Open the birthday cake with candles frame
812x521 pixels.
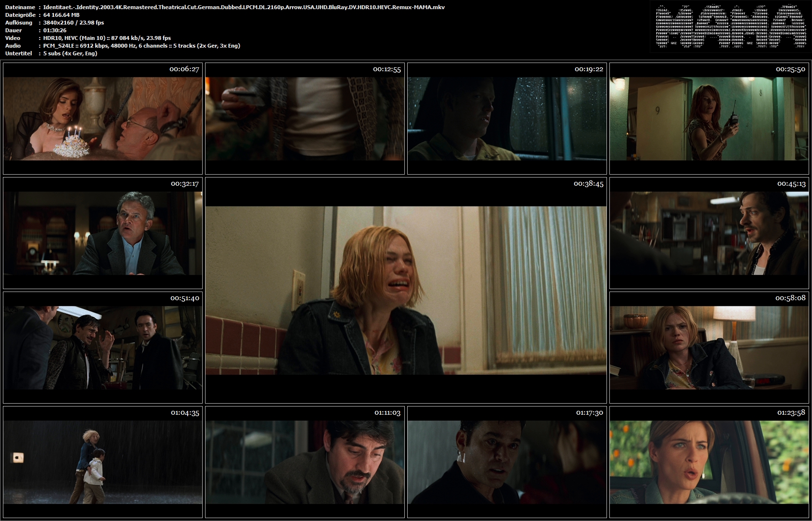pos(103,119)
